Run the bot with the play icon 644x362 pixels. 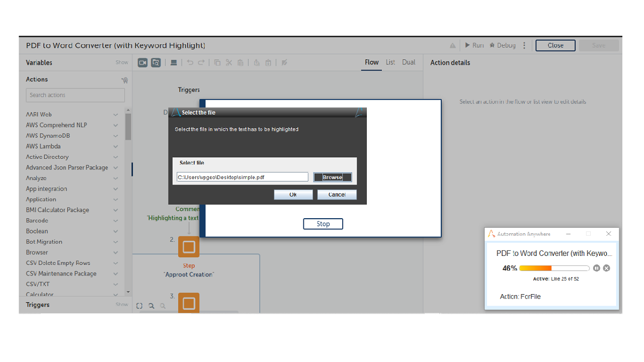pos(474,45)
